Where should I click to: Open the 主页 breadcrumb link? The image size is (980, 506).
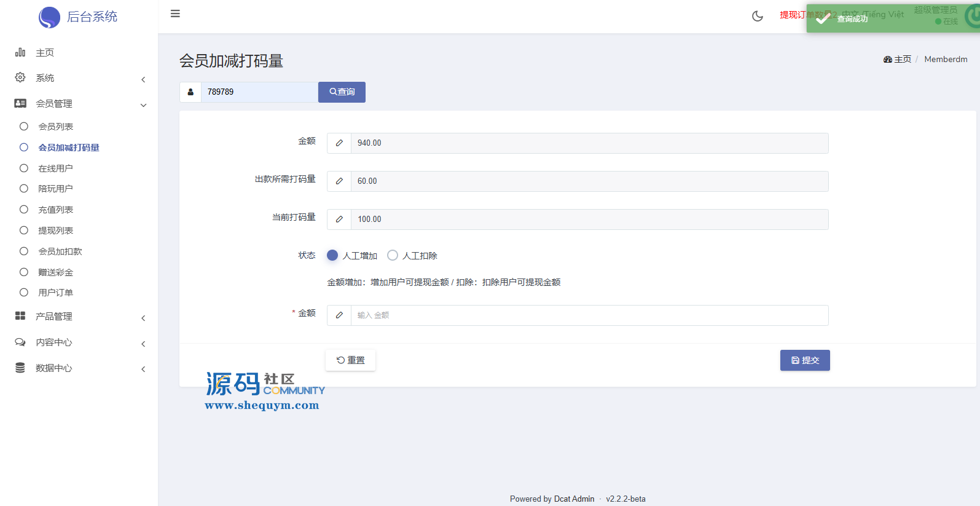click(898, 60)
